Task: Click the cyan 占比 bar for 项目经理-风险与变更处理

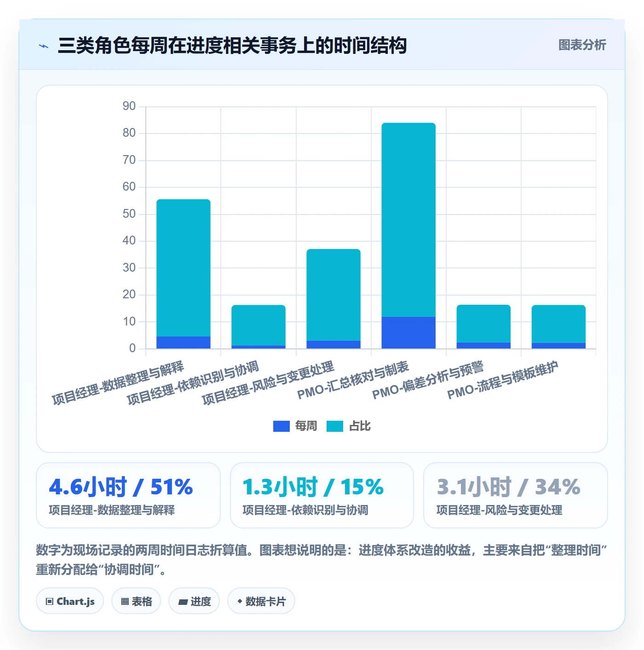Action: click(x=333, y=295)
